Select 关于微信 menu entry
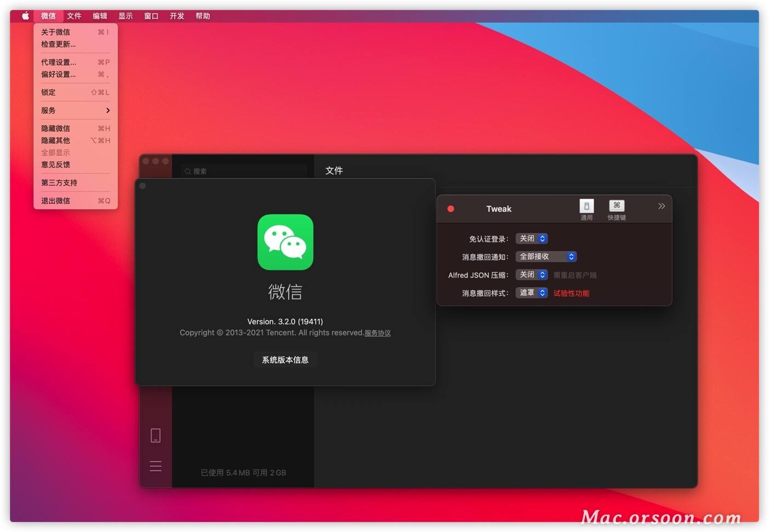 (x=76, y=32)
